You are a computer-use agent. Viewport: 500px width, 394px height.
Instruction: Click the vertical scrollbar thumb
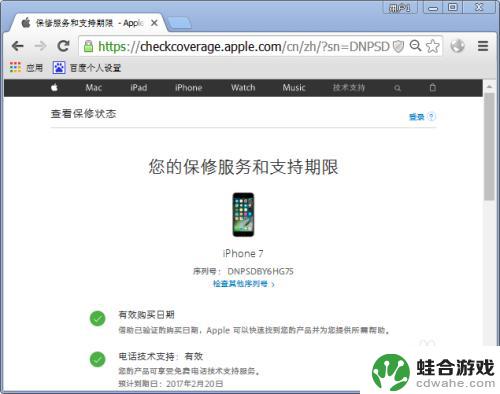tap(489, 147)
